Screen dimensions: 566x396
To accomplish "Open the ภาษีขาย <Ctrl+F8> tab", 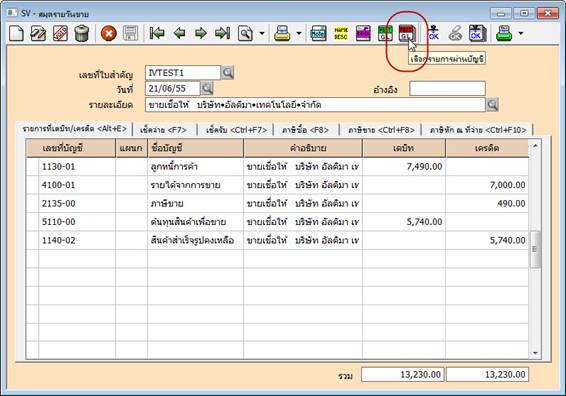I will coord(381,130).
